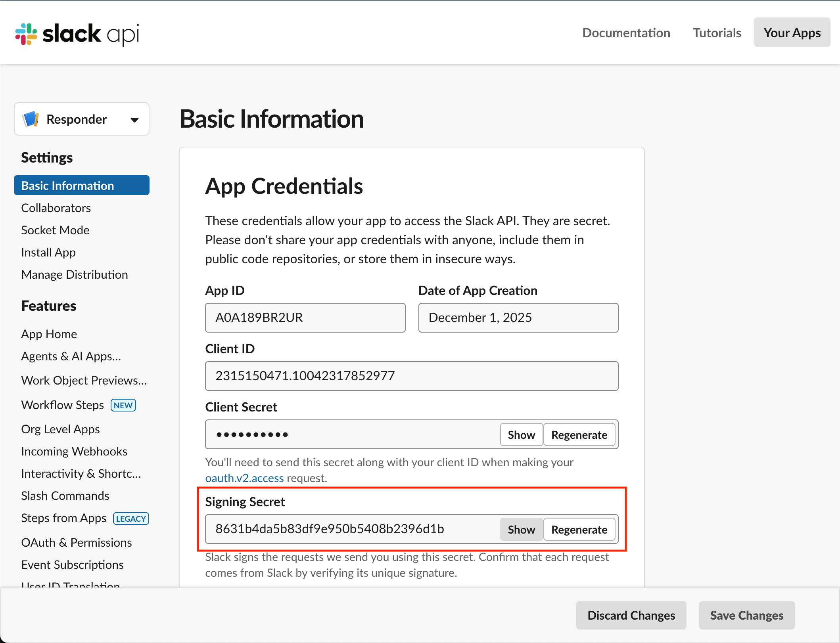
Task: Regenerate the Client Secret
Action: tap(579, 435)
